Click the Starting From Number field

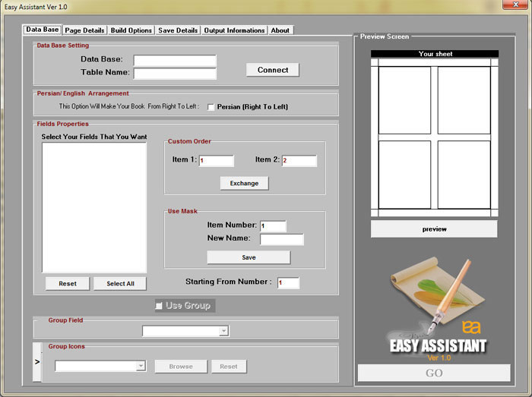(288, 282)
